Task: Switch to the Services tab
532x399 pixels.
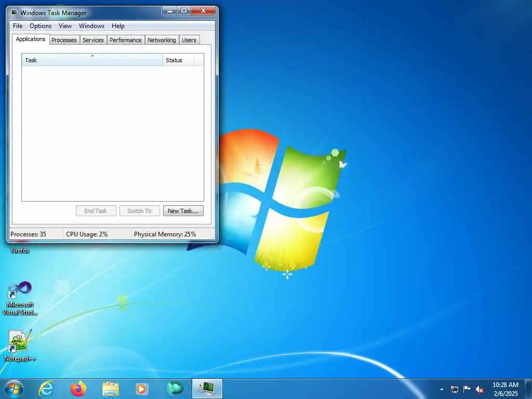Action: [93, 40]
